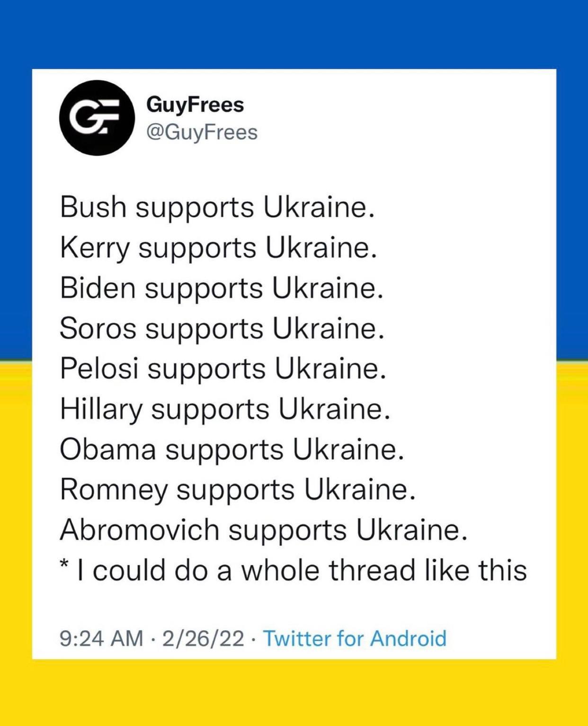
Task: Click the 'Pelosi supports Ukraine.' line
Action: click(223, 368)
